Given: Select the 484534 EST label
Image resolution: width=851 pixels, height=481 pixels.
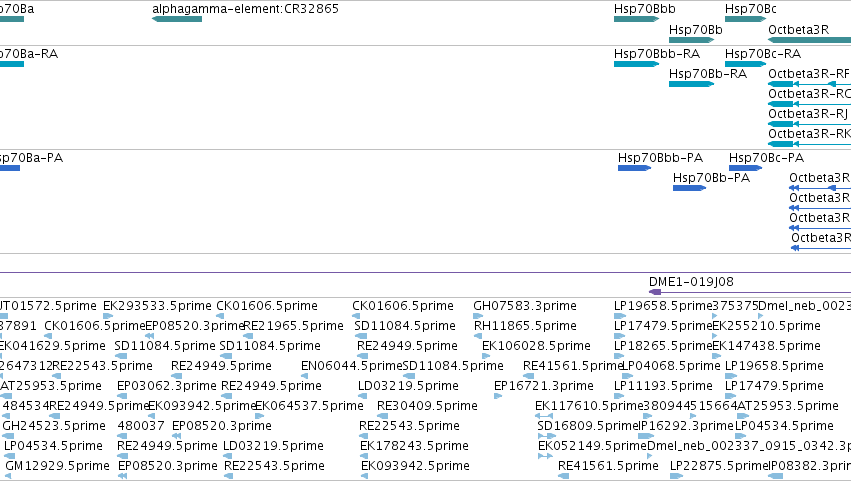Looking at the screenshot, I should pyautogui.click(x=25, y=406).
